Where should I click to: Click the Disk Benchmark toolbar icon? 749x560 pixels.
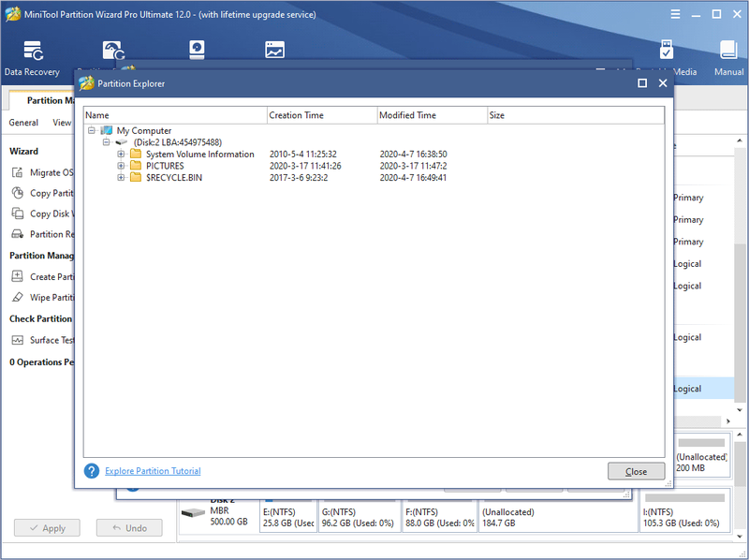pos(197,50)
